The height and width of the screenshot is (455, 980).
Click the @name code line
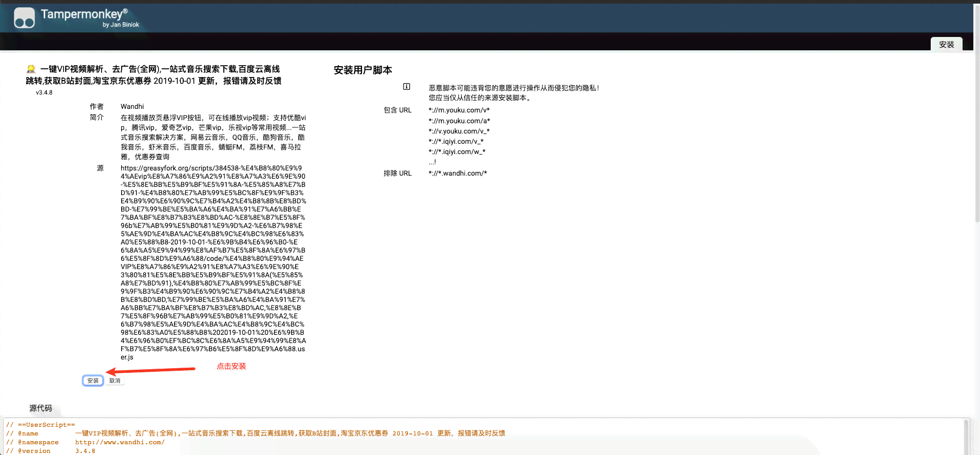pyautogui.click(x=255, y=433)
